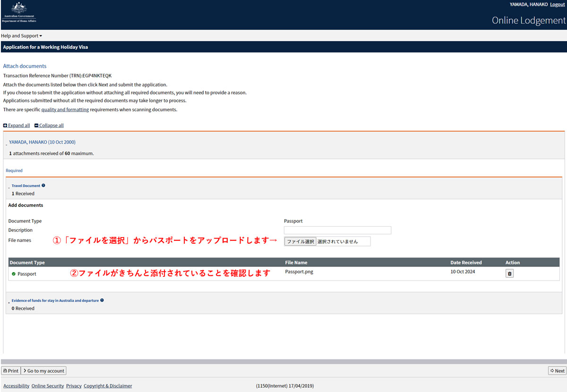Open the help icon beside Evidence of funds

pos(102,300)
